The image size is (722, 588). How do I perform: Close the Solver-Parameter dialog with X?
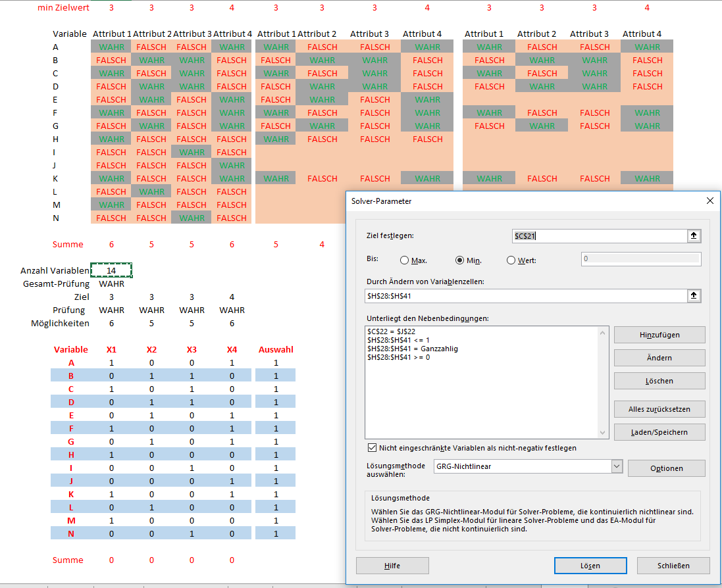tap(709, 201)
